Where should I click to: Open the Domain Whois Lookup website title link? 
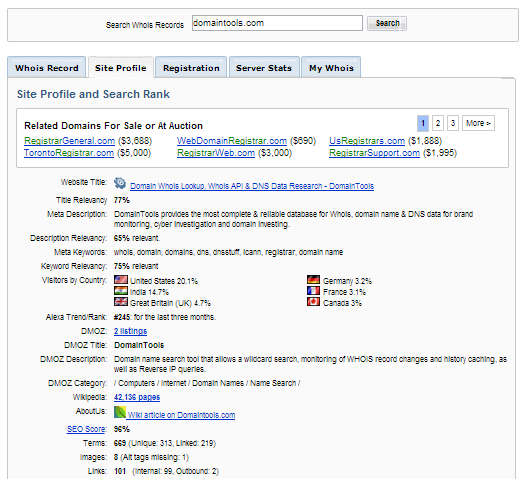(252, 186)
